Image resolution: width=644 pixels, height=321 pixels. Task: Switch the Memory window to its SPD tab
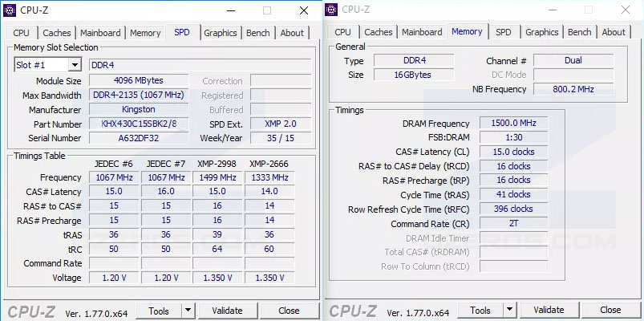point(503,32)
